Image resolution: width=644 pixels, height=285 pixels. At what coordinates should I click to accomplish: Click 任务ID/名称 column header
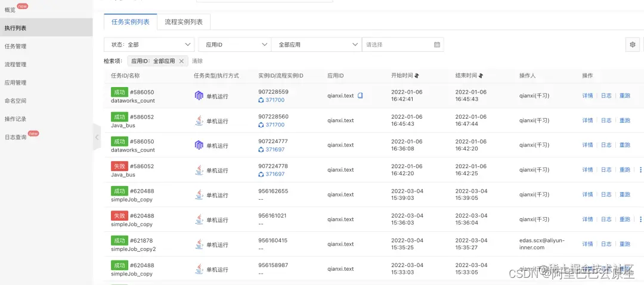[x=125, y=76]
